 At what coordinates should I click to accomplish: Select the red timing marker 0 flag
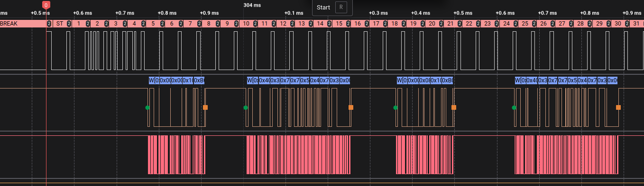(x=46, y=5)
